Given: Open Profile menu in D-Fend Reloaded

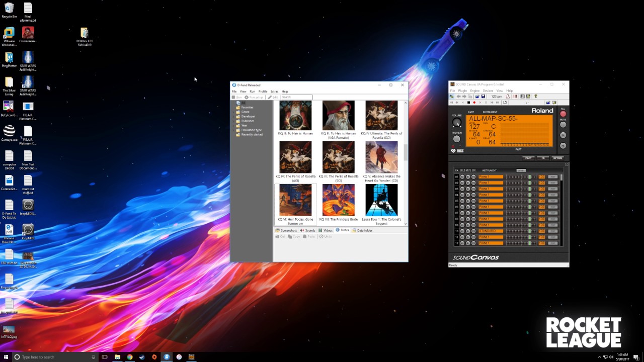Looking at the screenshot, I should tap(263, 92).
